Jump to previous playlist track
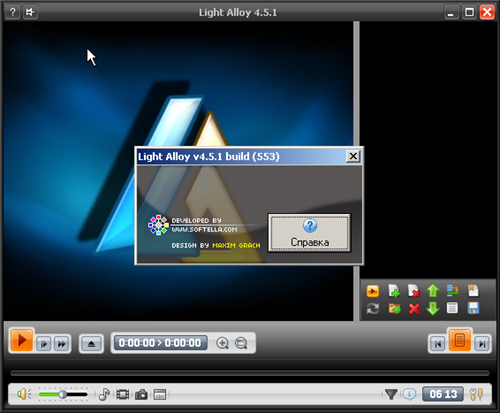The width and height of the screenshot is (500, 413). click(438, 344)
